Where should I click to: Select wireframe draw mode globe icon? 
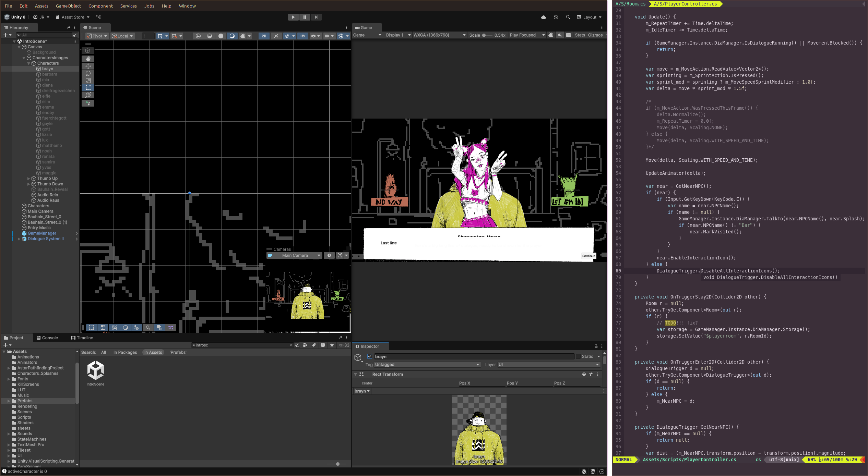tap(198, 36)
